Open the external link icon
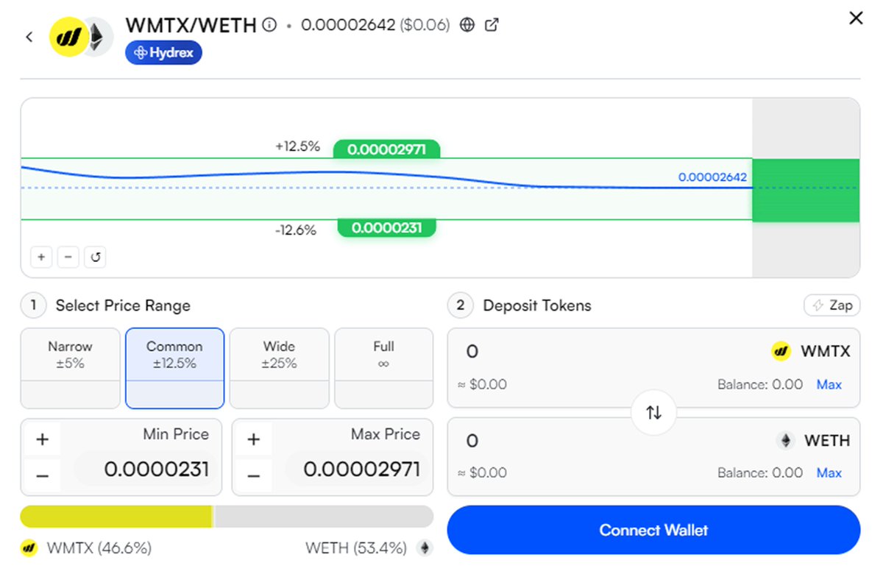Viewport: 883px width, 588px height. [492, 25]
